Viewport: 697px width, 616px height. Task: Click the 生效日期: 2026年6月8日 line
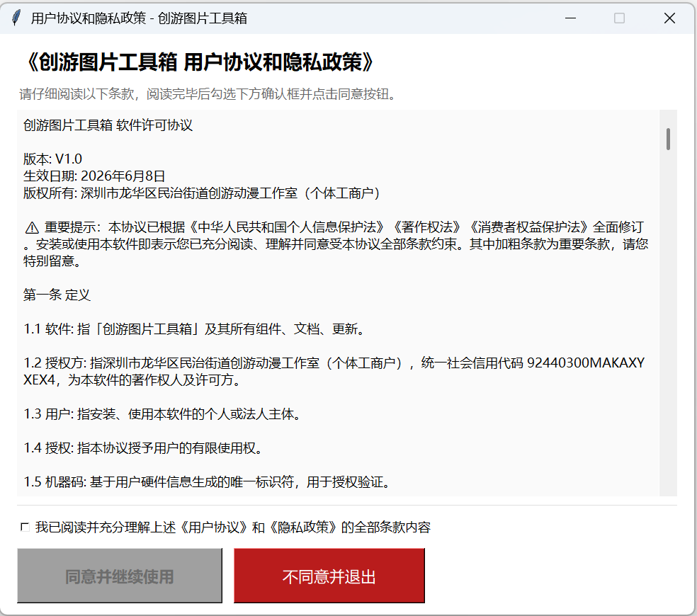pyautogui.click(x=94, y=176)
